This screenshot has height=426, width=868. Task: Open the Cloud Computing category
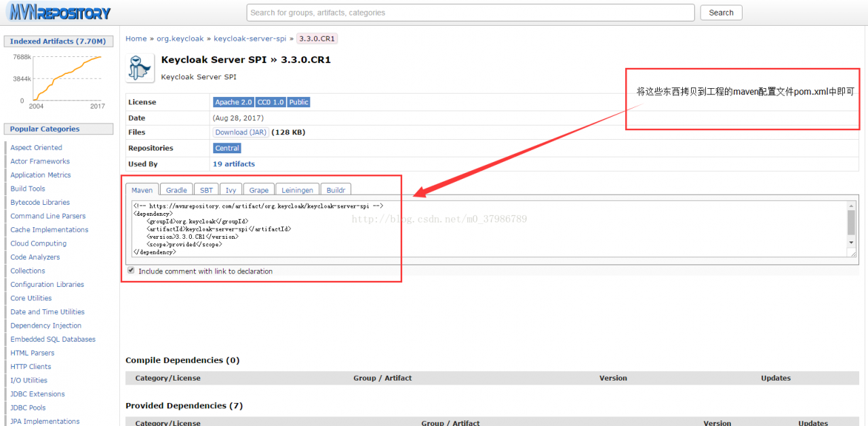click(39, 244)
